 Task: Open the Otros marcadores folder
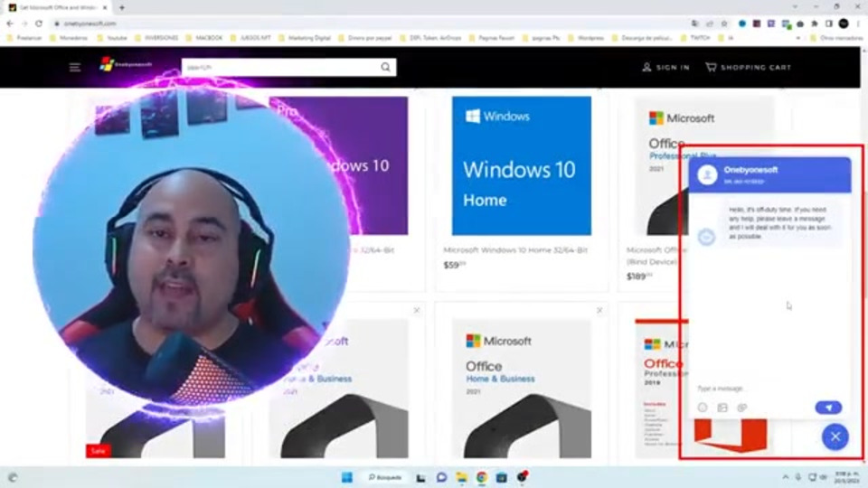click(835, 38)
